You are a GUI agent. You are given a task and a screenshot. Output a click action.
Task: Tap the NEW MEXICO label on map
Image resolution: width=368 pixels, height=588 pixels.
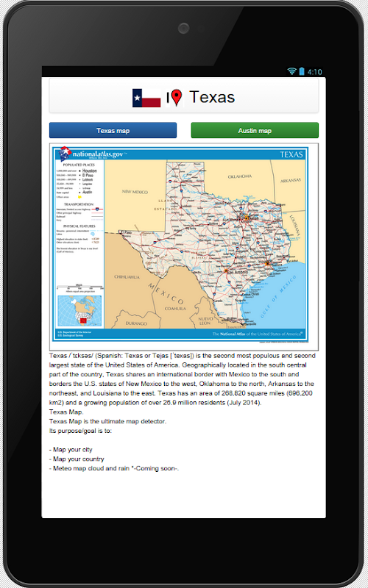pos(135,192)
